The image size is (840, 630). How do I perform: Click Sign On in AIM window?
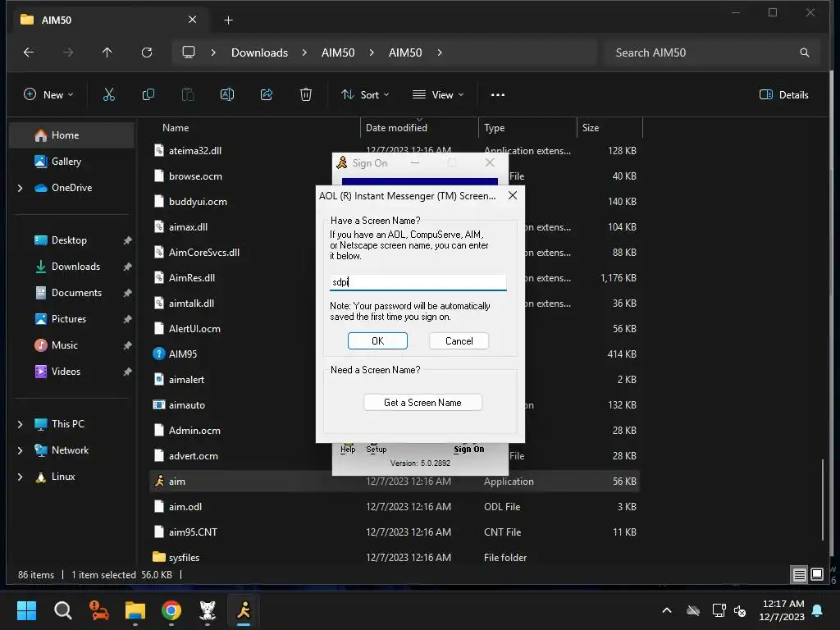(x=468, y=449)
